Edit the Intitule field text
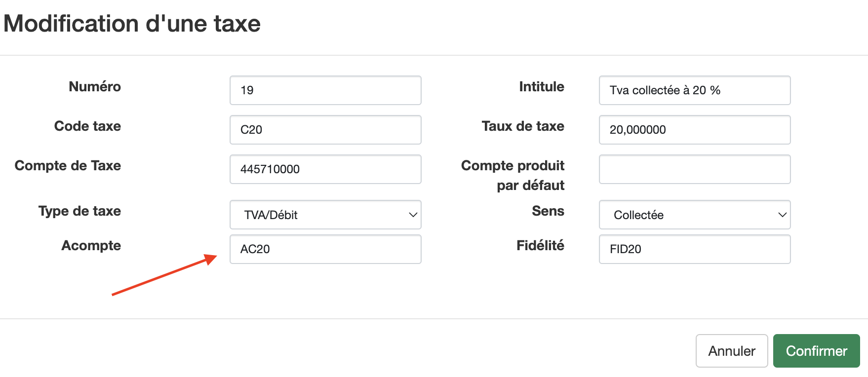Image resolution: width=868 pixels, height=377 pixels. (x=695, y=90)
